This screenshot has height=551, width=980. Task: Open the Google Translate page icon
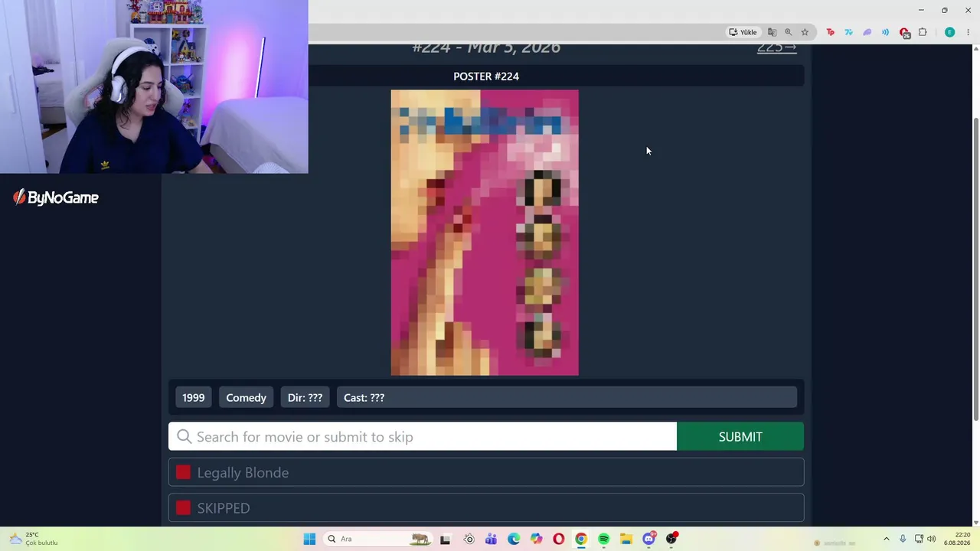click(x=772, y=32)
